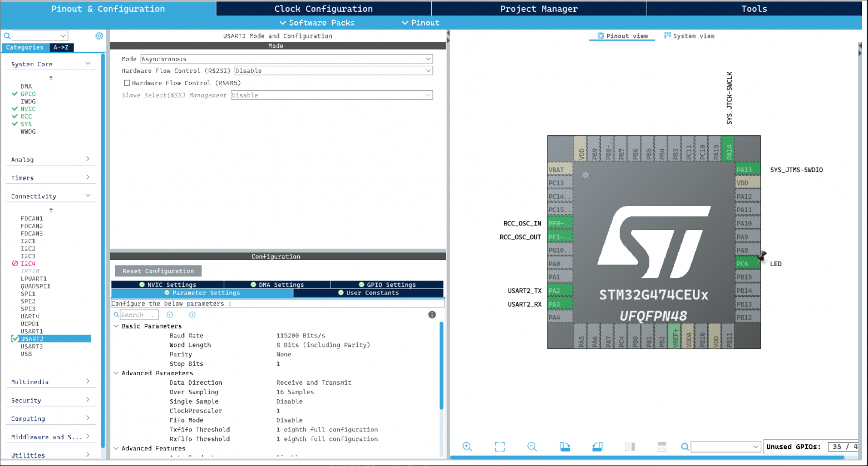Switch to Clock Configuration tab
Screen dimensions: 868x466
pyautogui.click(x=323, y=8)
